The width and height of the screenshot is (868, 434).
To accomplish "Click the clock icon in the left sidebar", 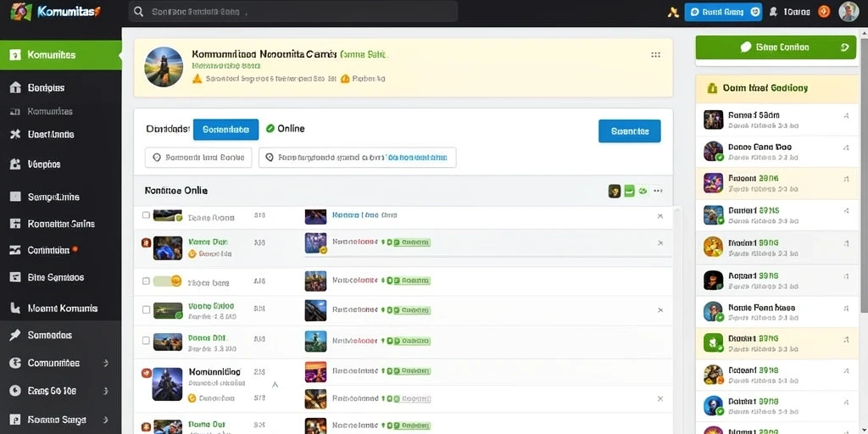I will point(15,390).
